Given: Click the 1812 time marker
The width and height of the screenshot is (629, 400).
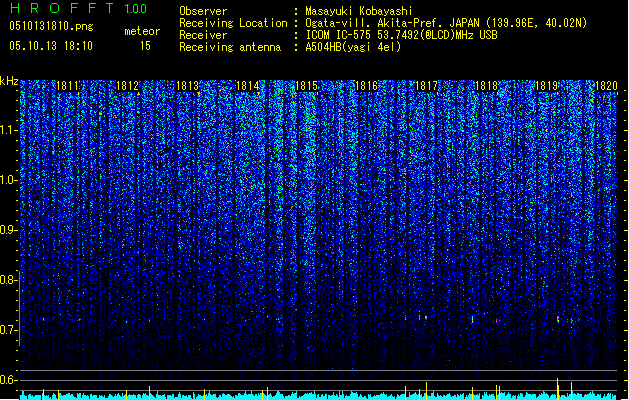Looking at the screenshot, I should pyautogui.click(x=128, y=86).
